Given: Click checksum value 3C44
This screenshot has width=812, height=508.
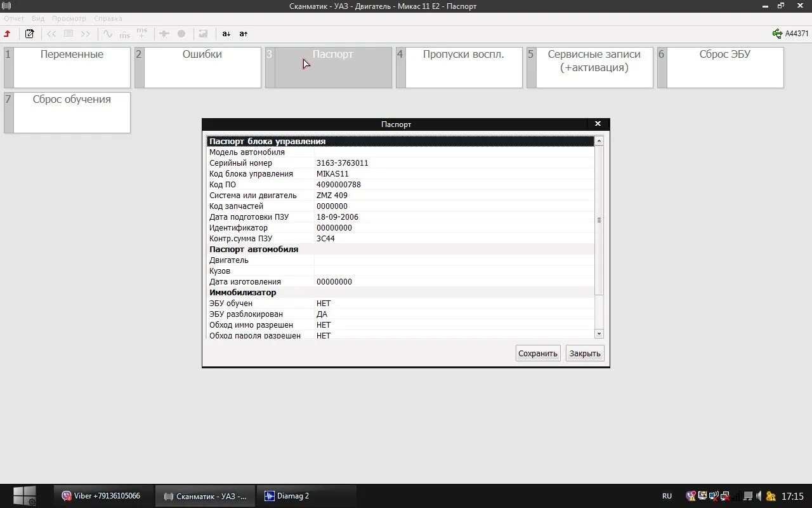Looking at the screenshot, I should pos(325,239).
